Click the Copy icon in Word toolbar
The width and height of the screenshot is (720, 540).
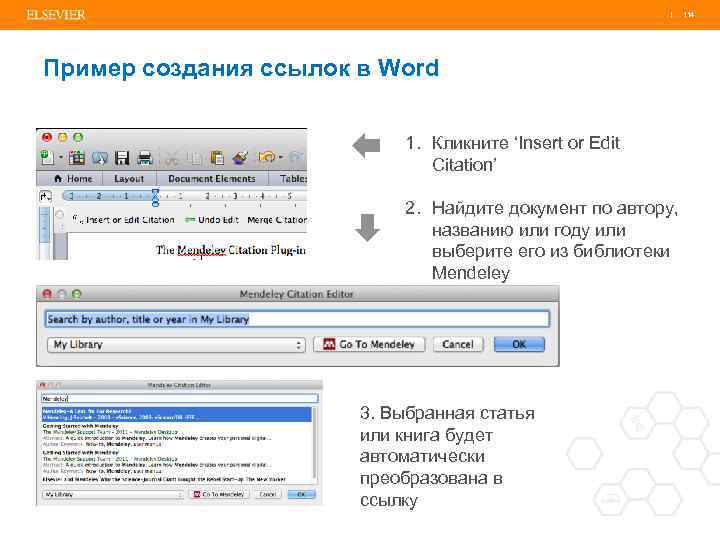point(195,158)
